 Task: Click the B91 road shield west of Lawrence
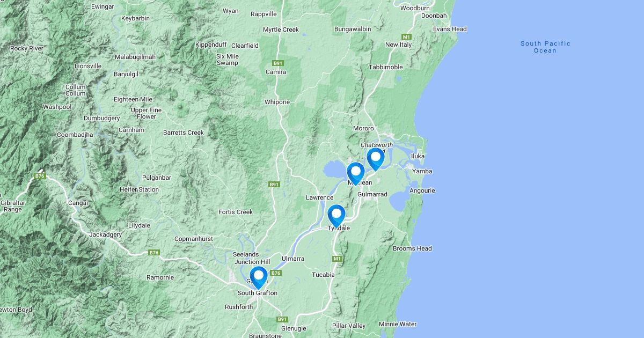[274, 185]
